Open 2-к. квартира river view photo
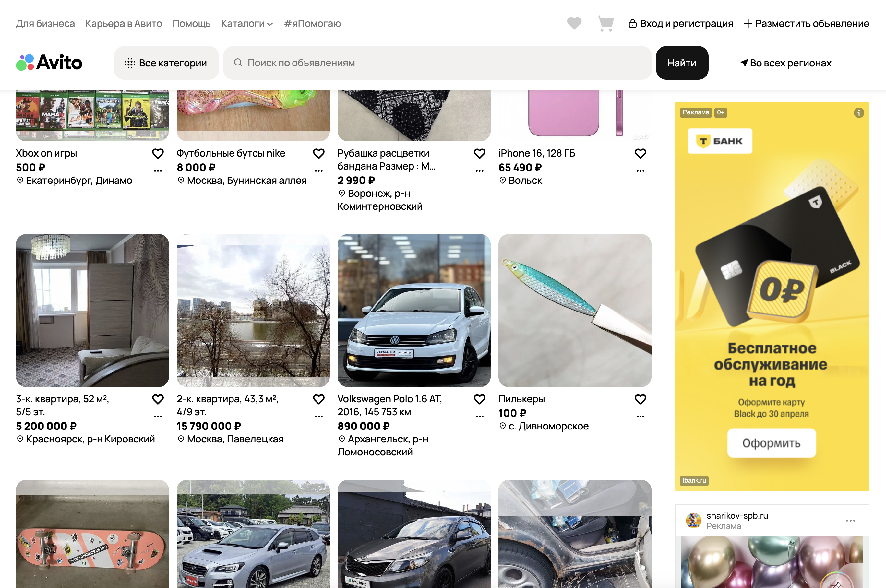 pos(253,311)
